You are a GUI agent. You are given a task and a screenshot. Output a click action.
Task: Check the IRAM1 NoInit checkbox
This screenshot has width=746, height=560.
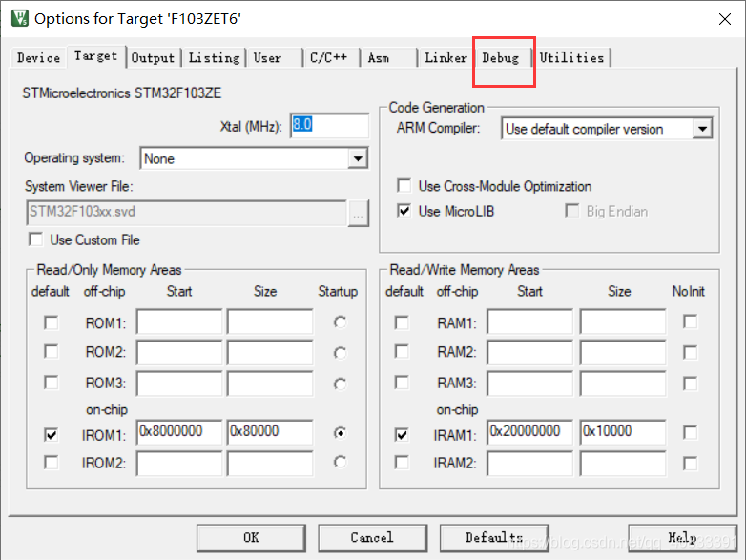(x=690, y=432)
